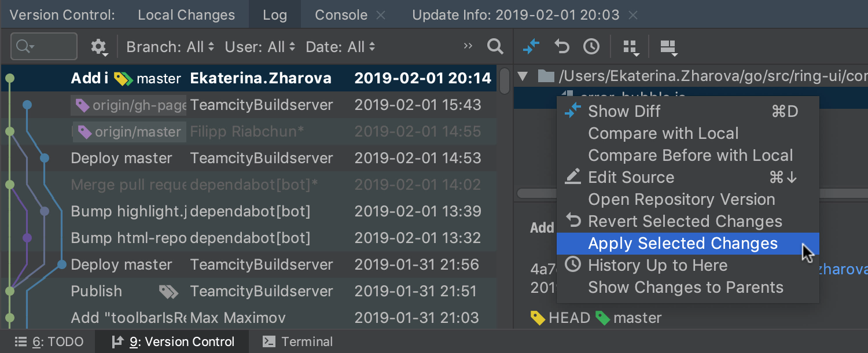Click the layout options toolbar icon
The width and height of the screenshot is (868, 353).
pyautogui.click(x=669, y=47)
